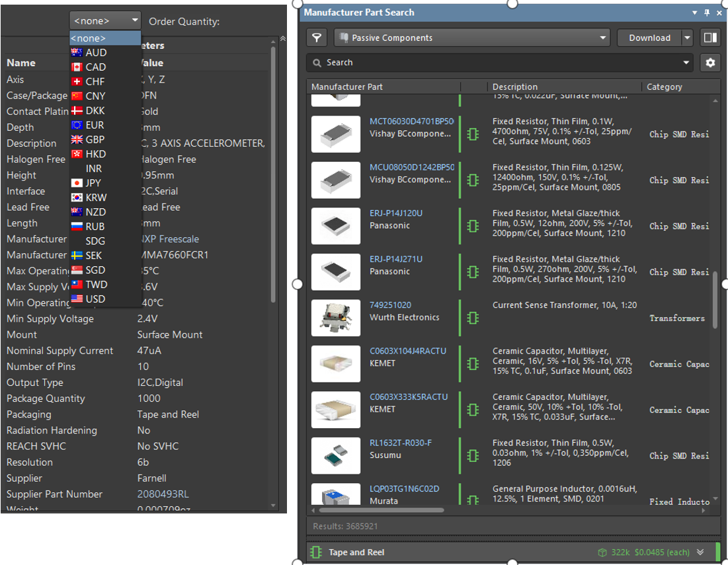This screenshot has width=728, height=565.
Task: Open part link C0603X333K5RACTU
Action: point(409,396)
